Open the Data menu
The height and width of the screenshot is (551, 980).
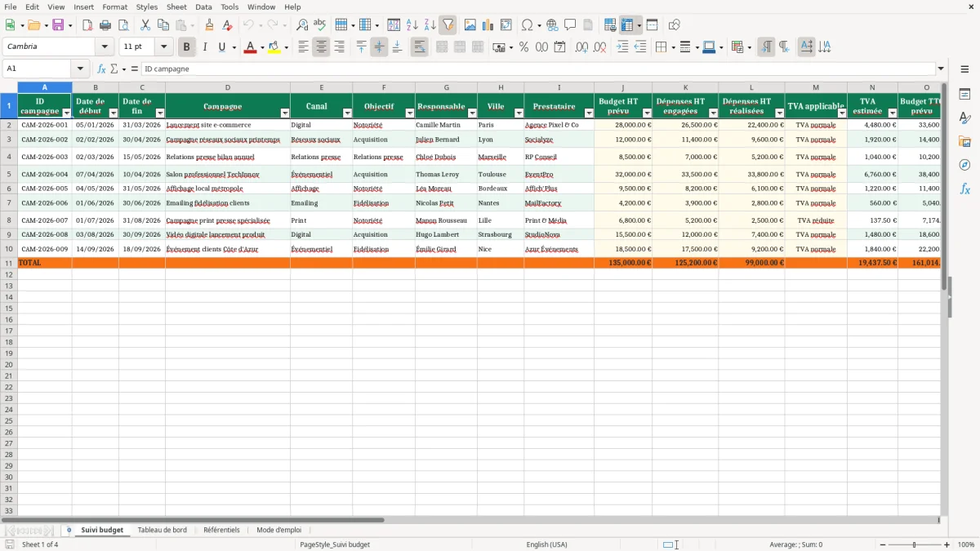pyautogui.click(x=203, y=7)
